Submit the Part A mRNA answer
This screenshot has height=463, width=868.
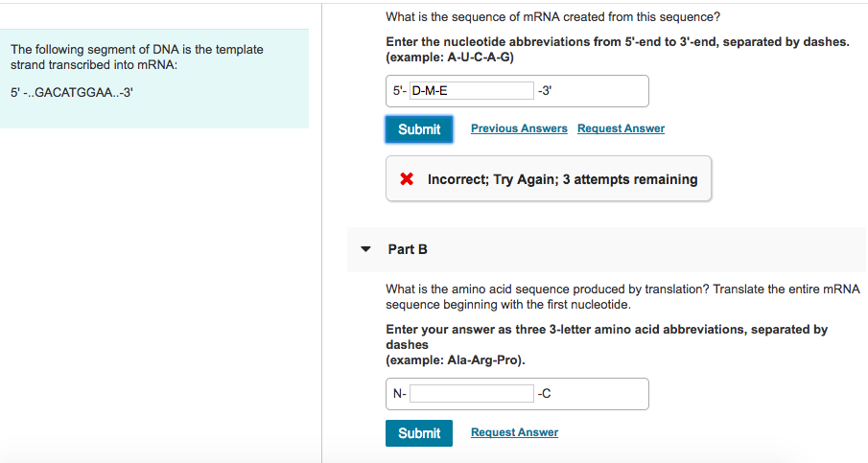(419, 129)
